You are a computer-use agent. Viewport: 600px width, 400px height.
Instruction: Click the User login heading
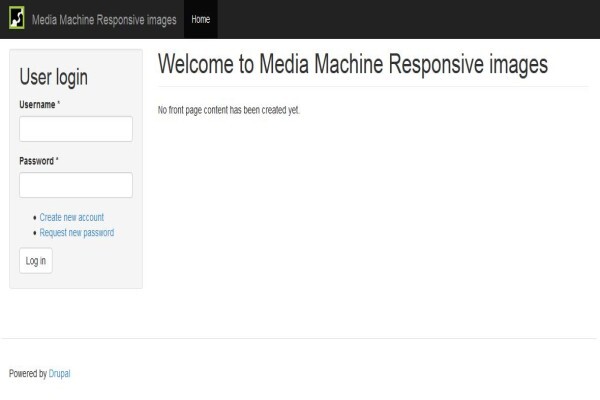54,77
